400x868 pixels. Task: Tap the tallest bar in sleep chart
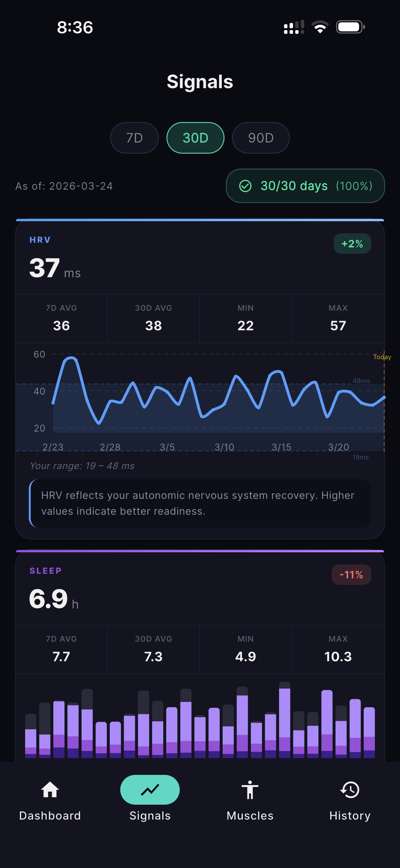pyautogui.click(x=285, y=721)
